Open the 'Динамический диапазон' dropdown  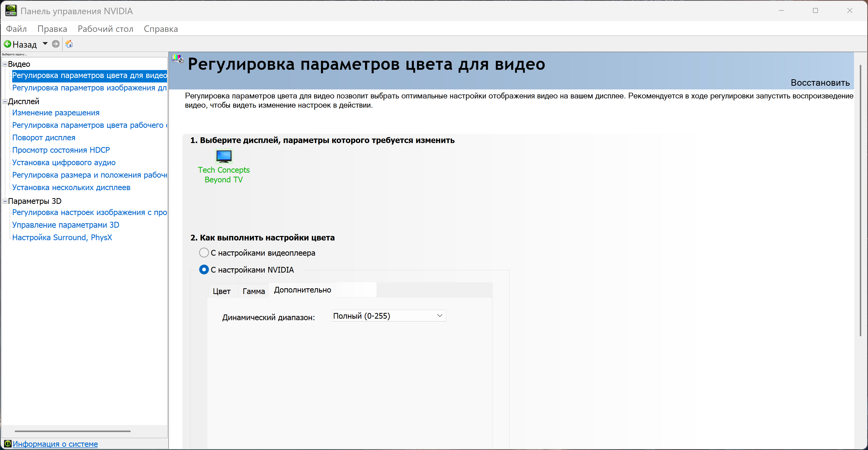click(389, 316)
